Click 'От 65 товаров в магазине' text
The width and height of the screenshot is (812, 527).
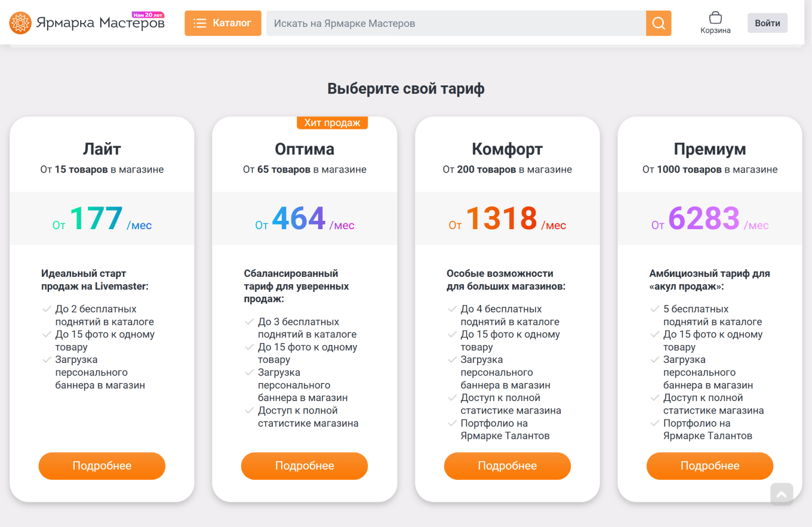click(x=304, y=169)
